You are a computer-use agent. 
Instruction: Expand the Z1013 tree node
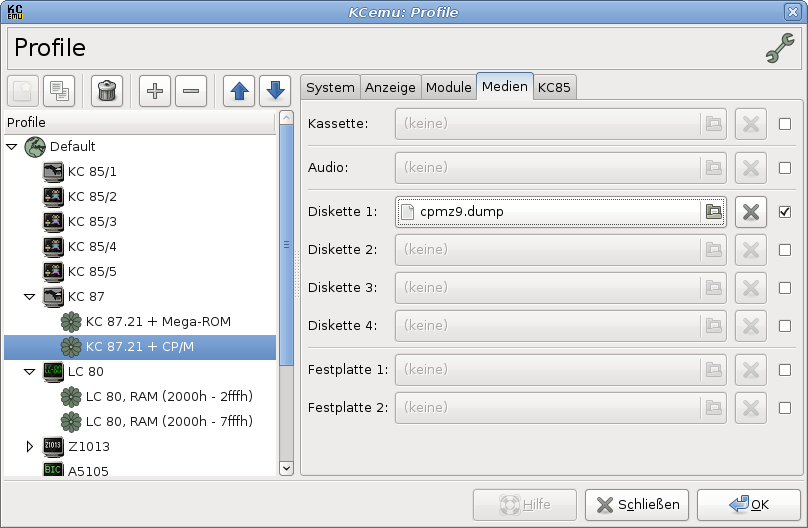[x=29, y=447]
